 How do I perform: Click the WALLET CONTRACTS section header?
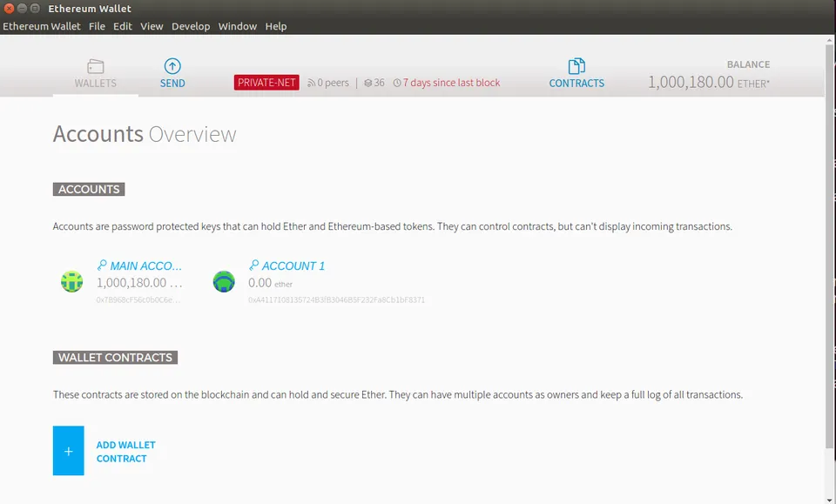point(115,358)
